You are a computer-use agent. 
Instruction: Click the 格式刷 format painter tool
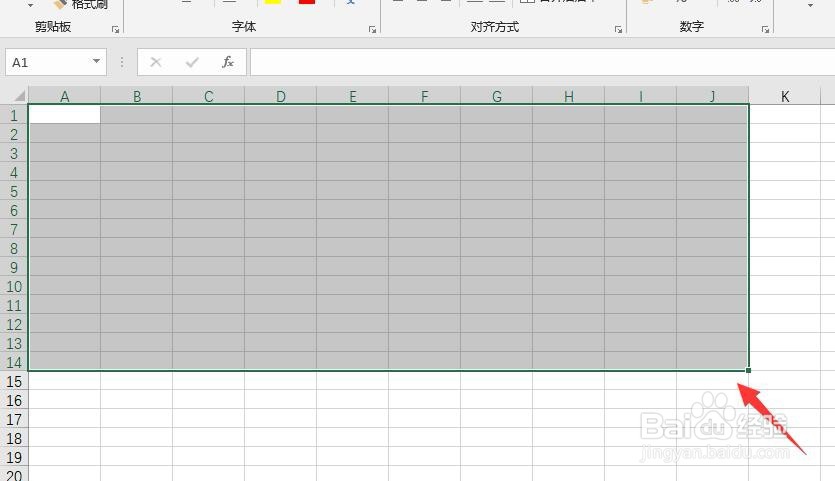81,4
